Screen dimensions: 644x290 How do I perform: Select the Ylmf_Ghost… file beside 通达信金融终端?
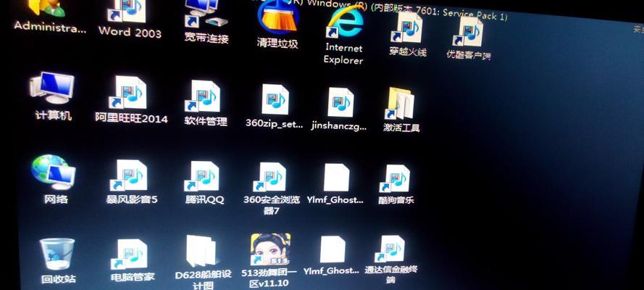coord(333,249)
